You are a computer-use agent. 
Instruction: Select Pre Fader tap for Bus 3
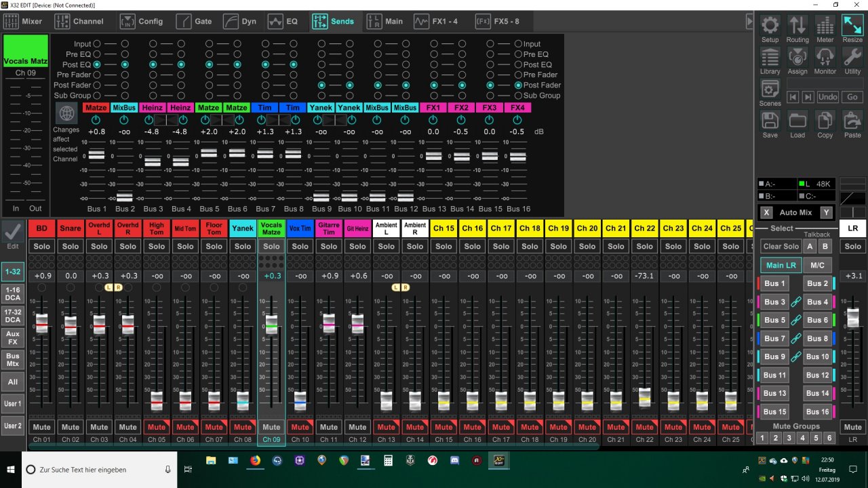(x=153, y=75)
